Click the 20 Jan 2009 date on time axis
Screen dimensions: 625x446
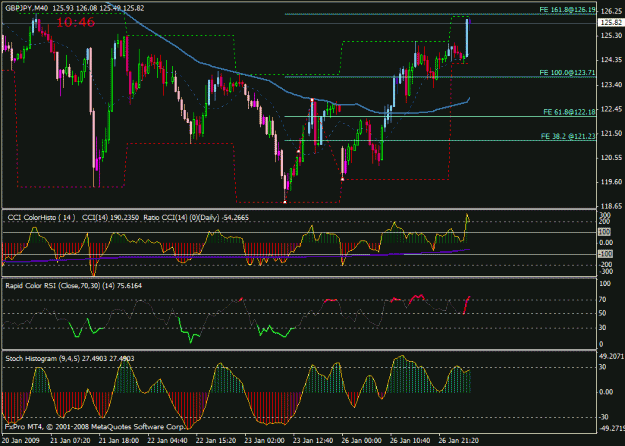(19, 441)
